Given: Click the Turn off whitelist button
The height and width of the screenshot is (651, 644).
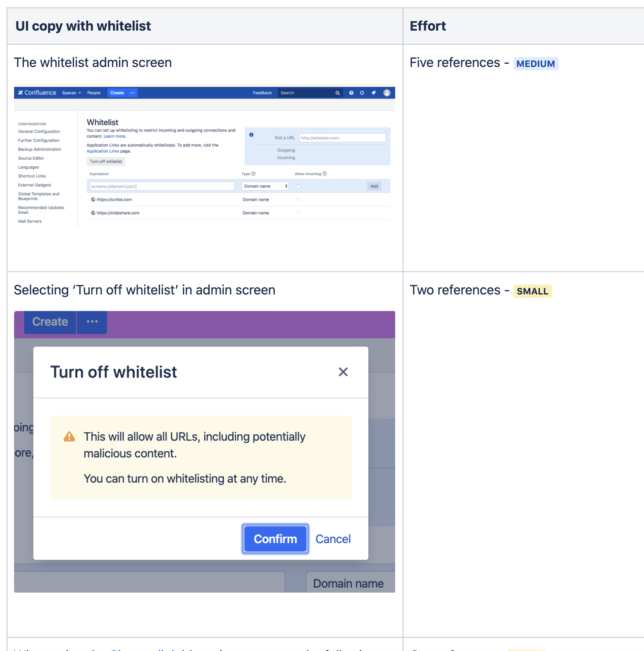Looking at the screenshot, I should (x=106, y=162).
